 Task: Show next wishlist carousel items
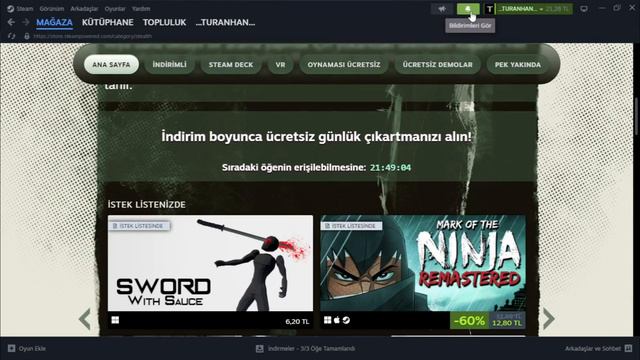[x=549, y=319]
